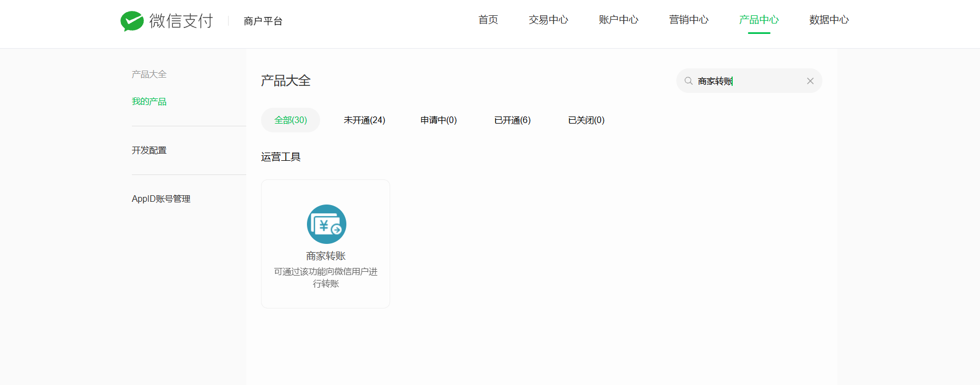This screenshot has height=385, width=980.
Task: Select 产品中心 navigation item
Action: (x=758, y=20)
